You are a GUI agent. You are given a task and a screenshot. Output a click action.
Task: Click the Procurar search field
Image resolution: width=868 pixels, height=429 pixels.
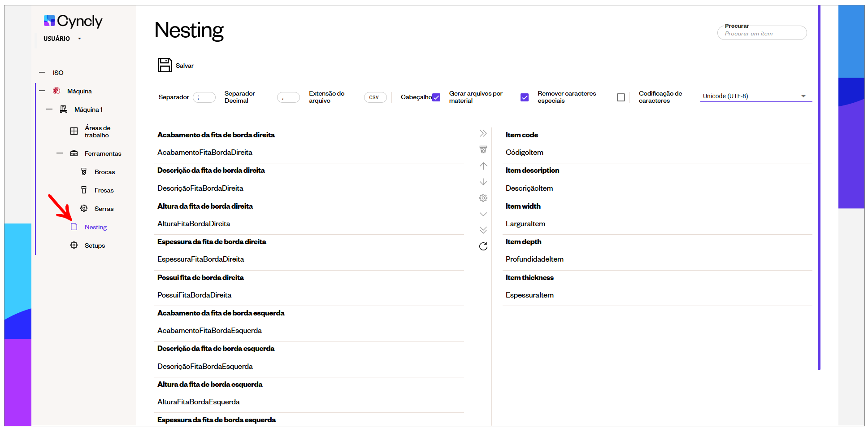(762, 33)
